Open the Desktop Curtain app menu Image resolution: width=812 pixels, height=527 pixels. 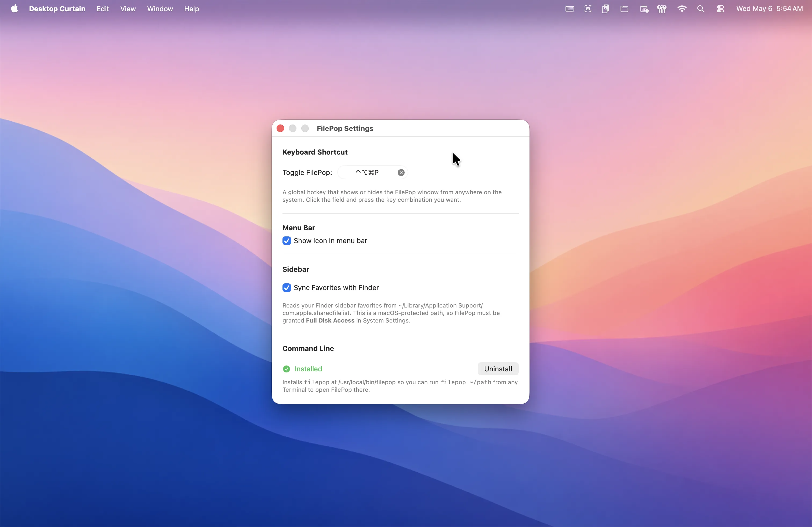point(57,9)
